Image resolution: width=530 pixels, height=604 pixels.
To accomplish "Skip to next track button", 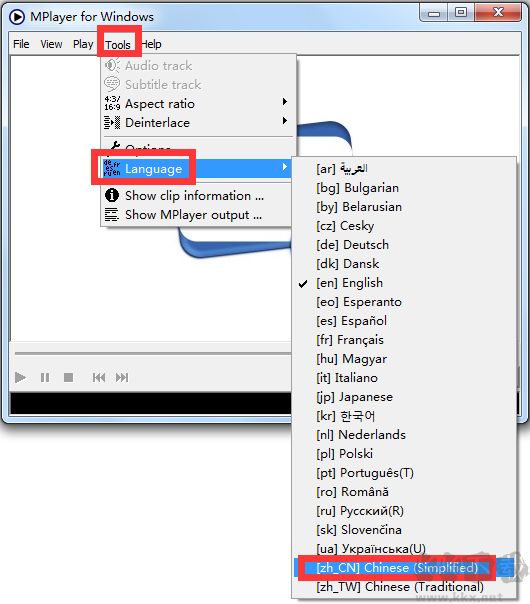I will [x=122, y=377].
